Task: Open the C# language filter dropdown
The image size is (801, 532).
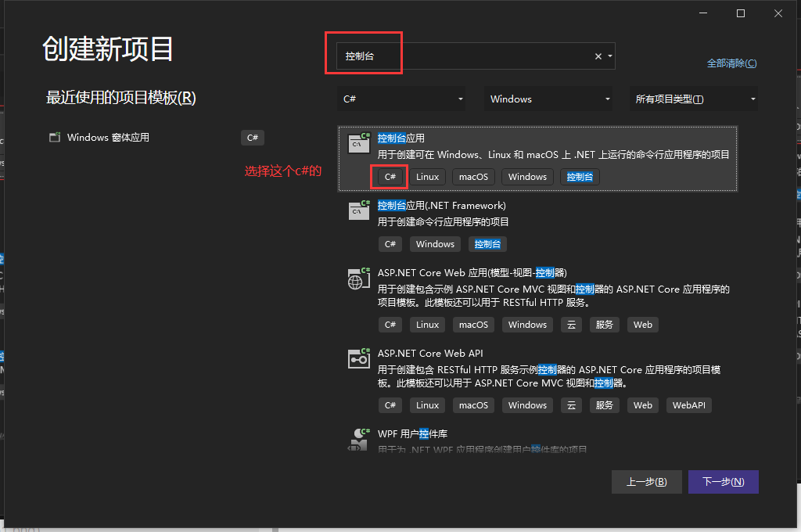Action: click(401, 99)
